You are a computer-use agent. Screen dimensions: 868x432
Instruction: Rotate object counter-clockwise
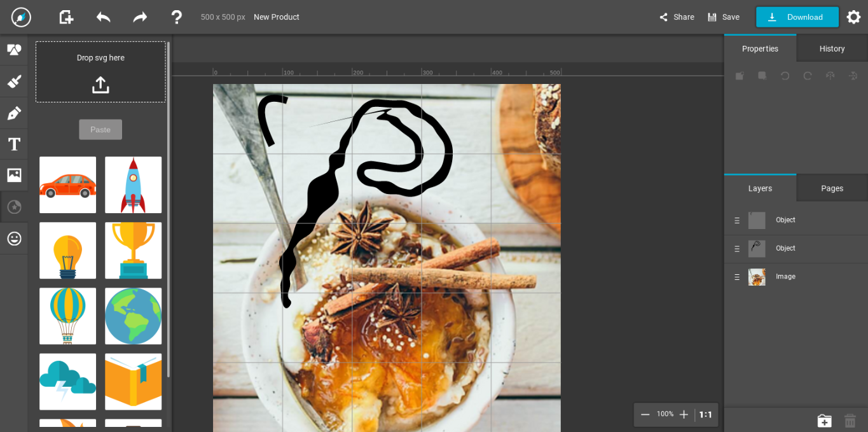pyautogui.click(x=785, y=76)
